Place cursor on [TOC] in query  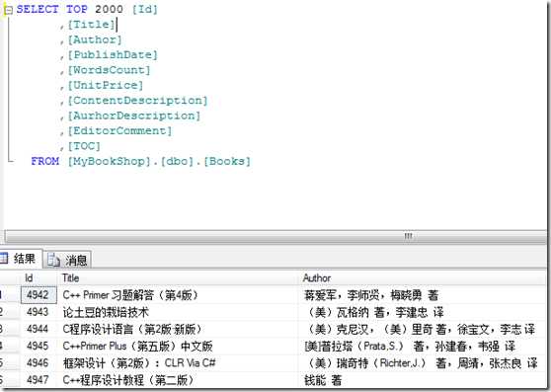pos(84,146)
